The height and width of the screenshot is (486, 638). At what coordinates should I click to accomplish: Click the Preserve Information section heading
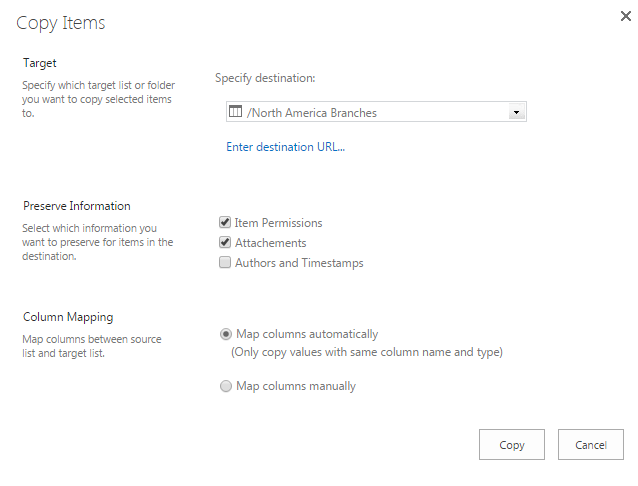coord(77,206)
